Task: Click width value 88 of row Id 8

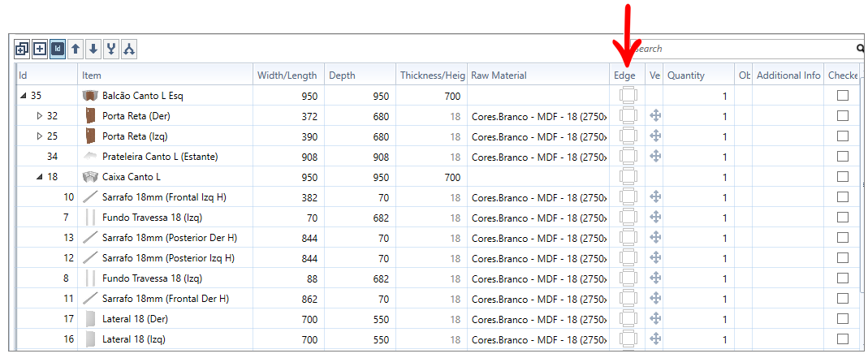Action: point(312,278)
